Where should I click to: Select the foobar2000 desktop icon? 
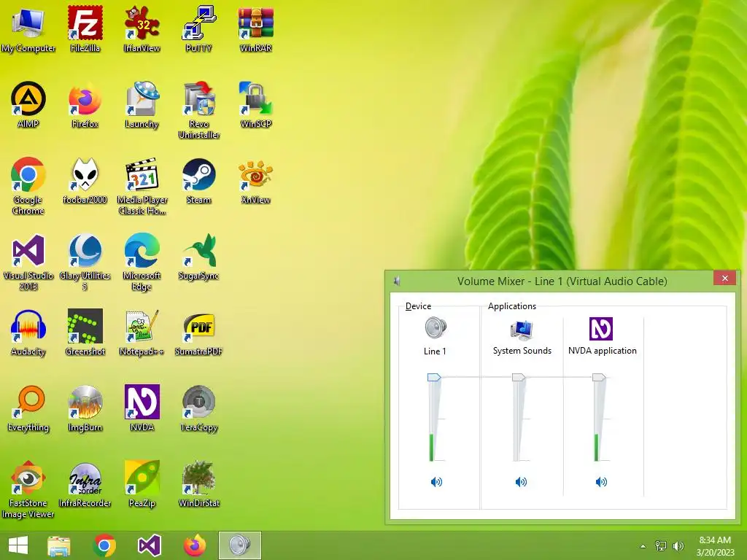pos(85,181)
